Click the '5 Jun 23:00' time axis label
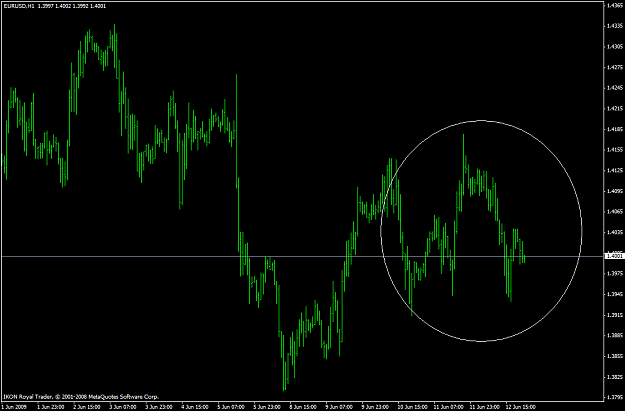The image size is (625, 411). (267, 407)
